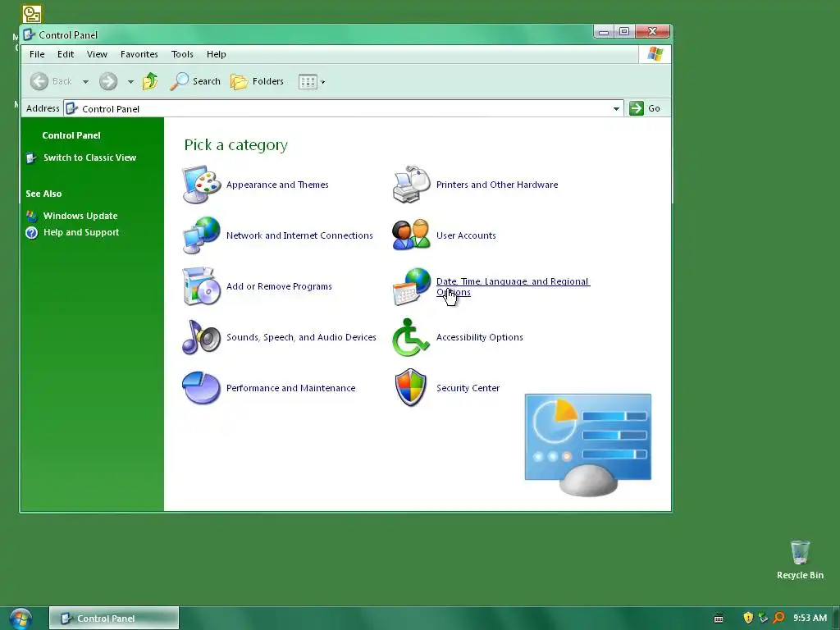
Task: Click the Printers and Other Hardware printer icon
Action: point(412,185)
